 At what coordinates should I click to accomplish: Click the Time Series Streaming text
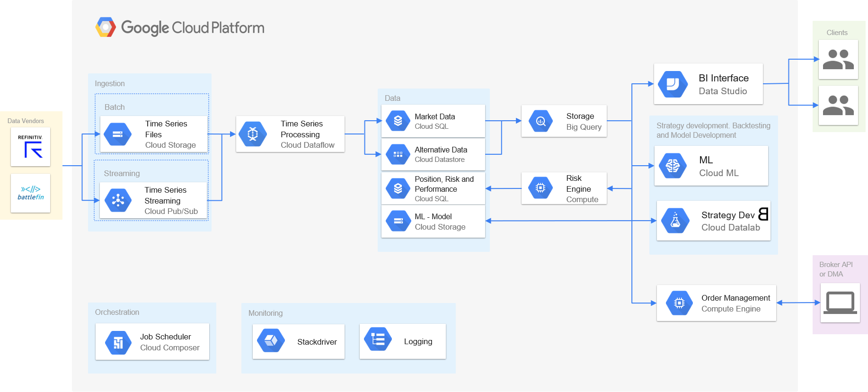click(x=166, y=195)
